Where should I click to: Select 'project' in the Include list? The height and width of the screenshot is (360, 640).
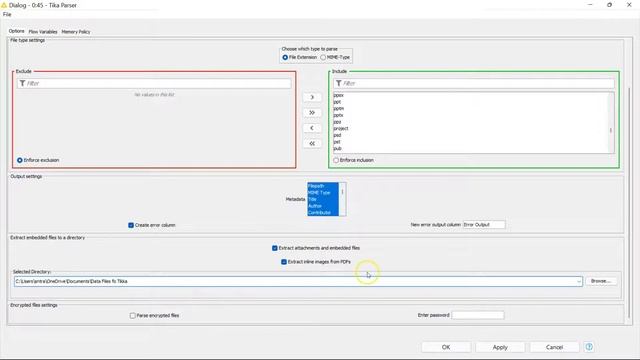coord(341,129)
